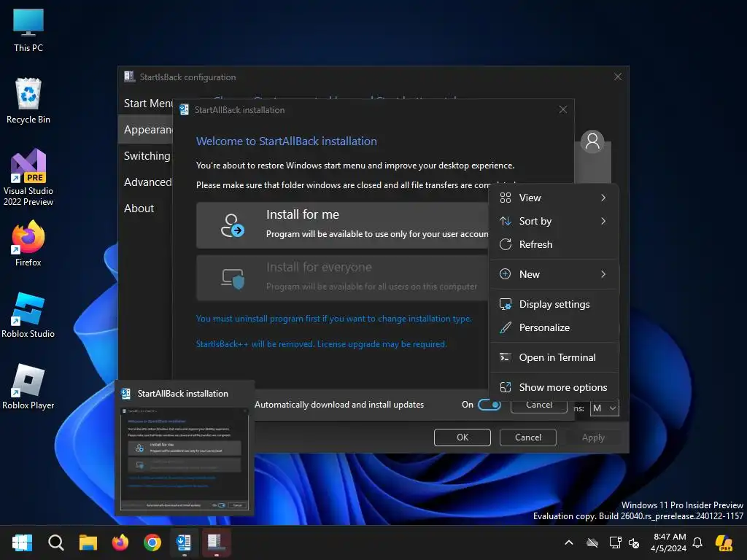Screen dimensions: 747x560
Task: Open the Copilot Preview tray icon
Action: (x=724, y=542)
